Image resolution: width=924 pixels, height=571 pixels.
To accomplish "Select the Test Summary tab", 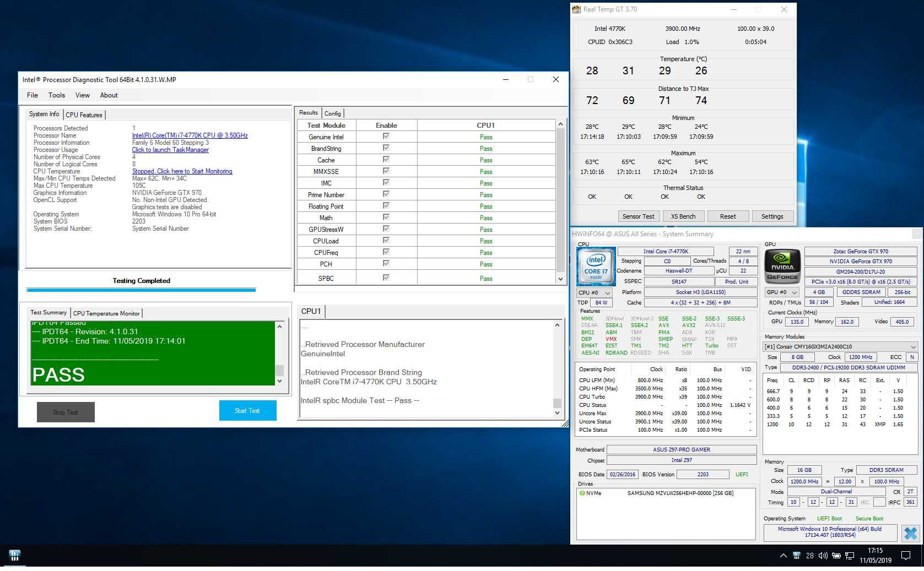I will tap(48, 312).
